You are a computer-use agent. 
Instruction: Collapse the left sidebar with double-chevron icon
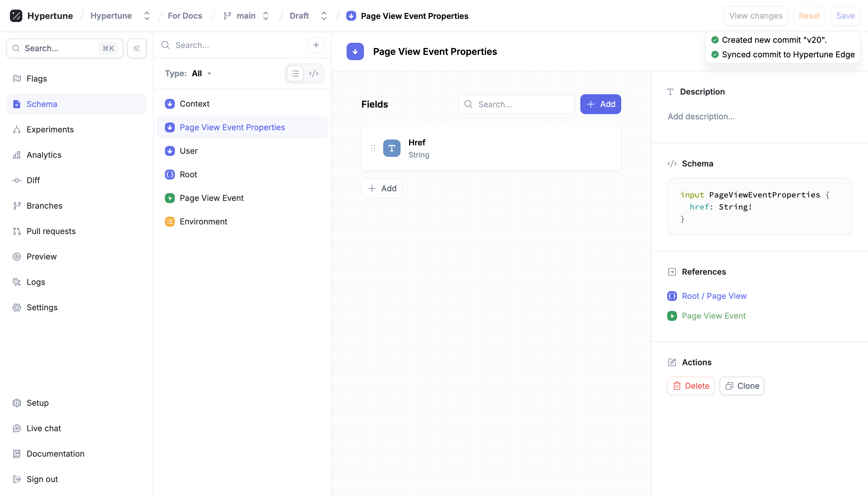point(137,48)
